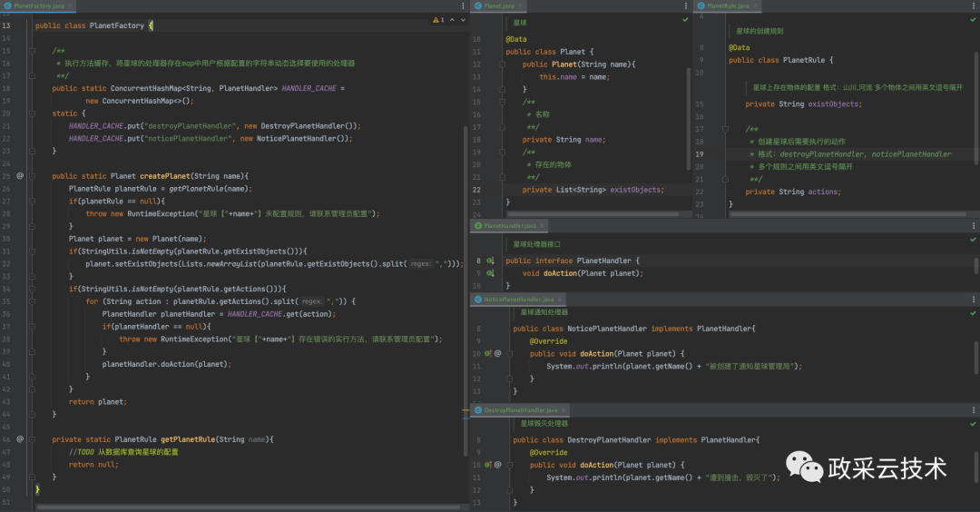Click inspection checkmark in PlanetRule.java editor
Screen dimensions: 980x512
click(x=973, y=19)
